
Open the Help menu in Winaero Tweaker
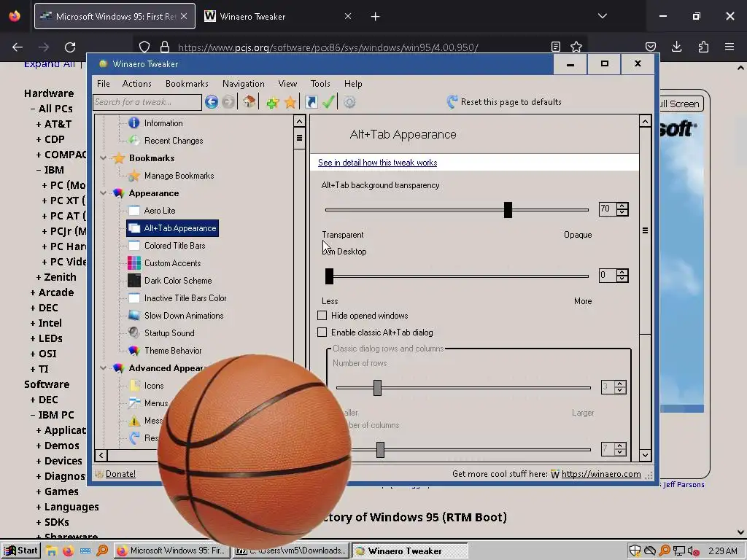(x=353, y=84)
